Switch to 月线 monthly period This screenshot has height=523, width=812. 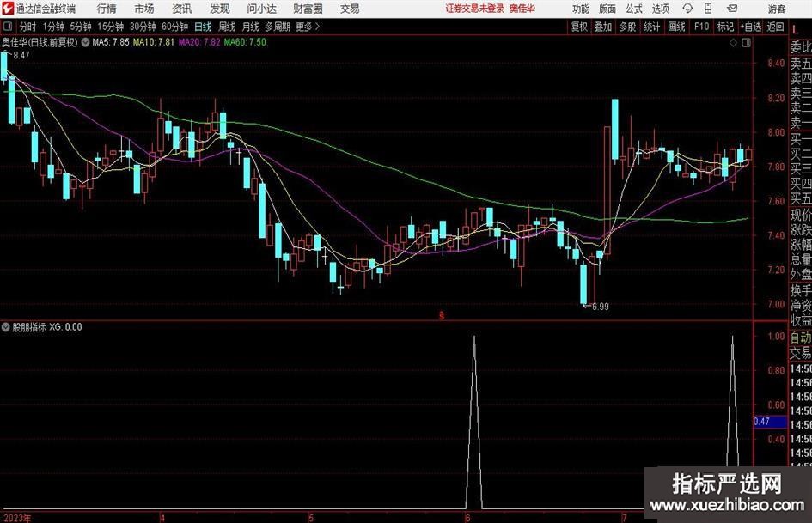pyautogui.click(x=251, y=27)
